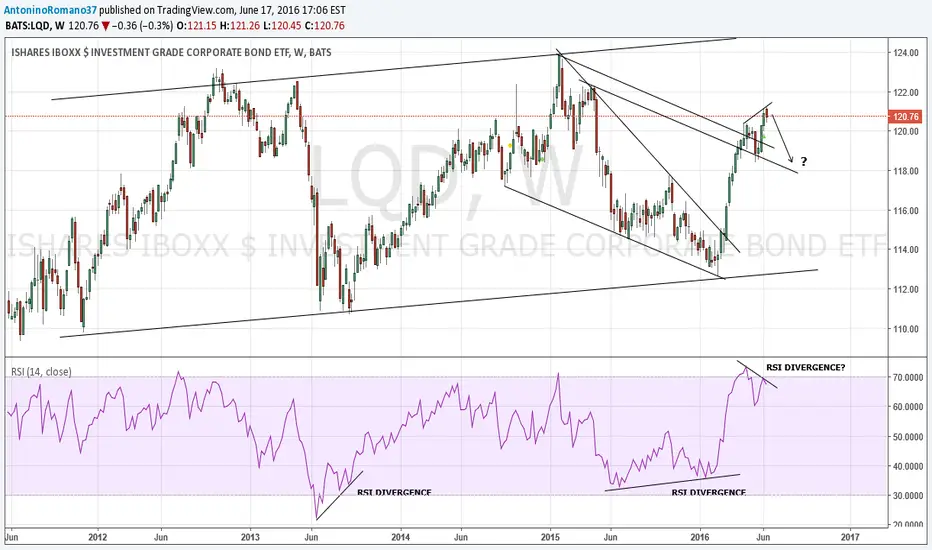Click the H:121.26 high value
The image size is (932, 550).
(240, 26)
